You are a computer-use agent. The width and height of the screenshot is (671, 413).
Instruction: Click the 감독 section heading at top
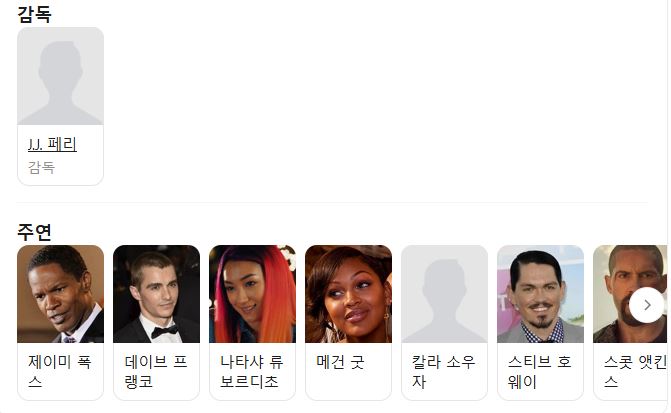(34, 14)
